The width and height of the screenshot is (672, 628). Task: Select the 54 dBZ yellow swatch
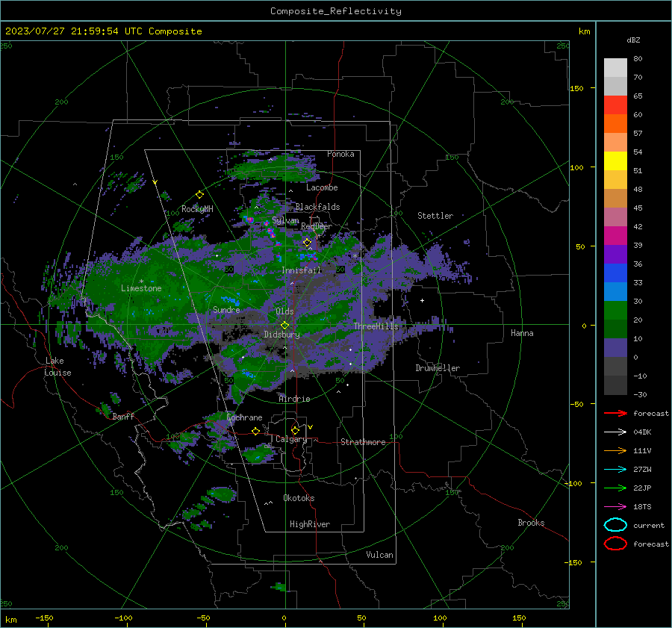(x=615, y=161)
